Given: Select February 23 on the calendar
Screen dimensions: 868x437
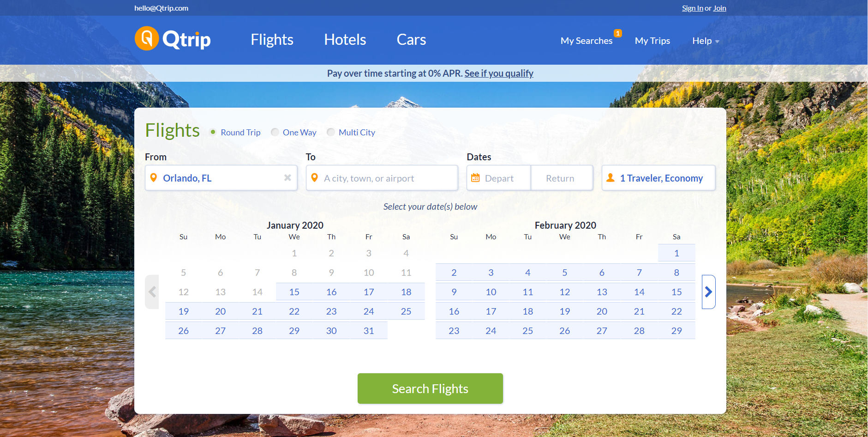Looking at the screenshot, I should (x=454, y=331).
